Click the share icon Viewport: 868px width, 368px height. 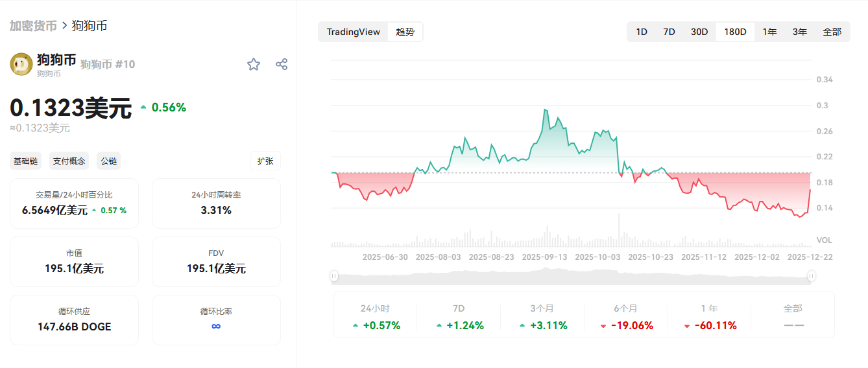282,64
